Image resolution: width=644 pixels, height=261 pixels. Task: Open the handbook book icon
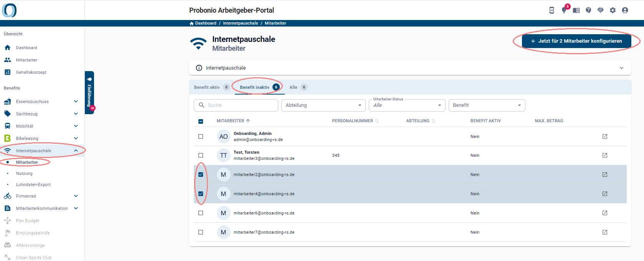(x=576, y=10)
